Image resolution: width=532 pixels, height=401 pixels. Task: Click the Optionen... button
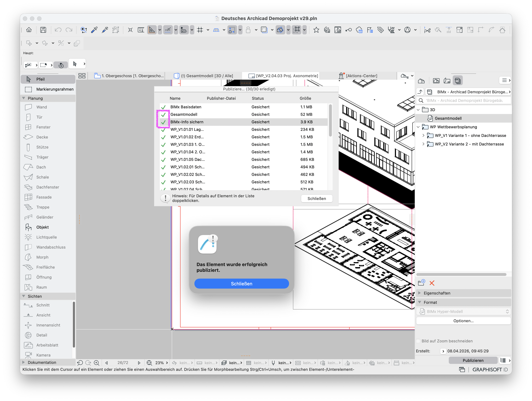point(463,321)
